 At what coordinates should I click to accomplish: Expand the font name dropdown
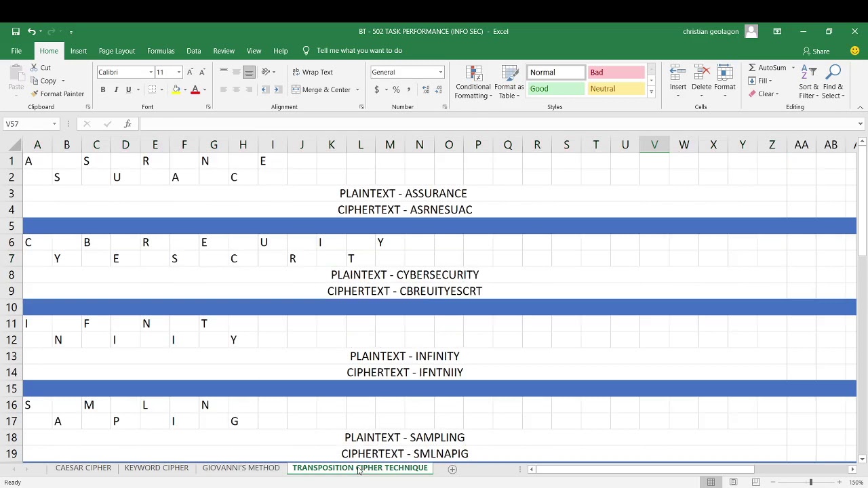(x=151, y=73)
